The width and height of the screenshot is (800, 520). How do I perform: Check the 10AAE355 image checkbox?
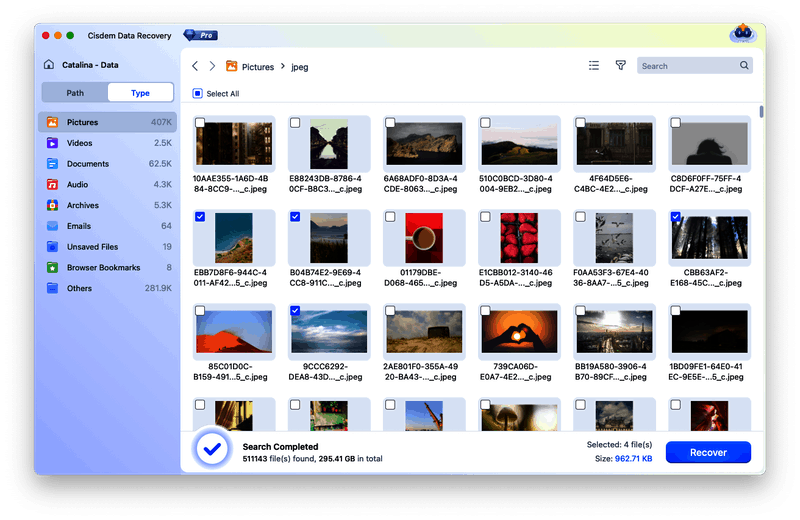pos(199,123)
